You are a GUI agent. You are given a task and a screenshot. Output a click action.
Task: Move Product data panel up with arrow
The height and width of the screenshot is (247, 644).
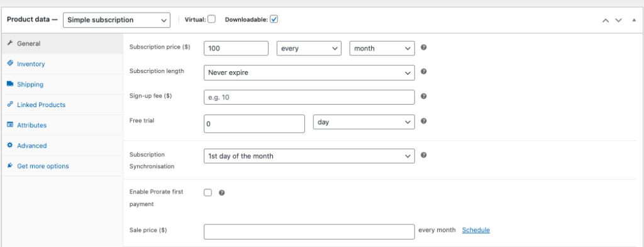click(x=606, y=20)
